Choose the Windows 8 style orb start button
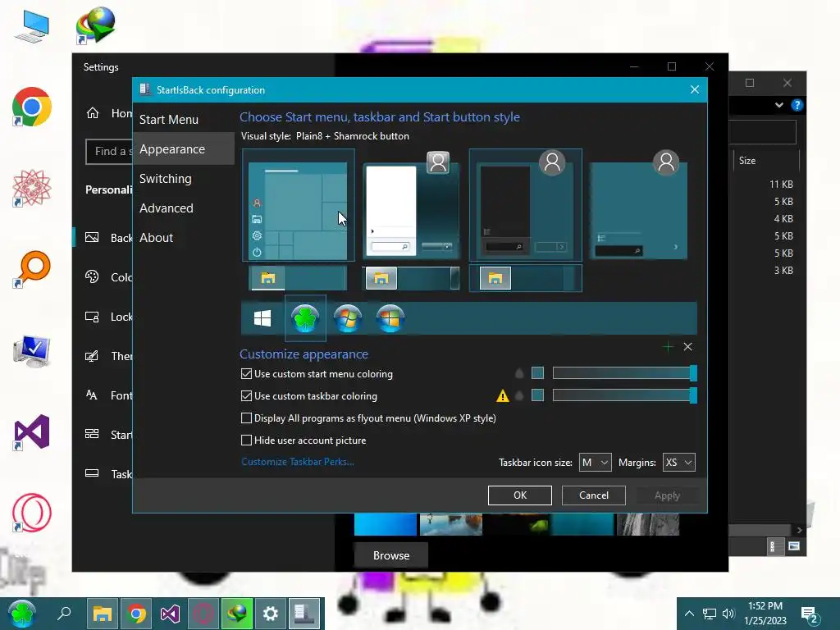This screenshot has width=840, height=630. pos(390,318)
